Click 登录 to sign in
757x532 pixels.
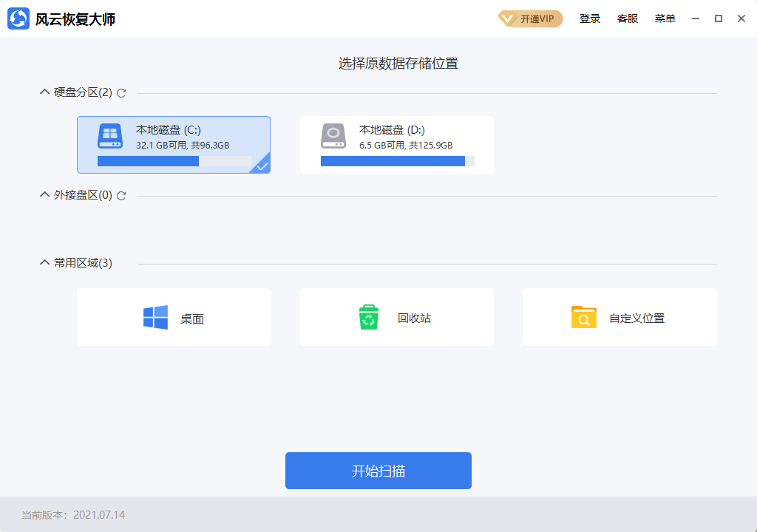(x=590, y=18)
